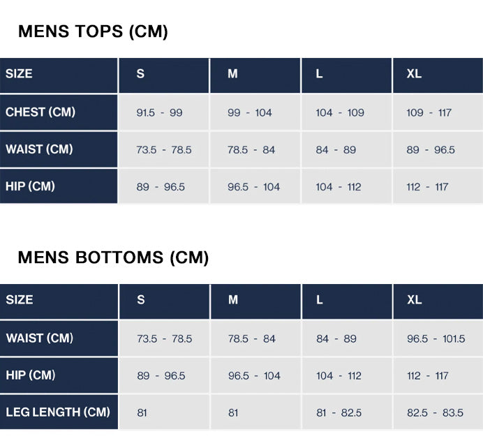Select tops waist cell 89 - 96.5
Screen dimensions: 483x448
(x=438, y=149)
